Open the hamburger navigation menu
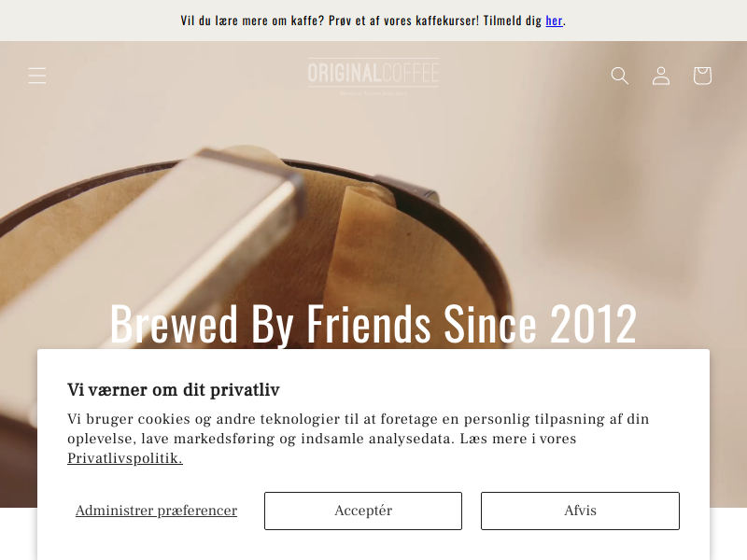This screenshot has height=560, width=747. pos(37,76)
